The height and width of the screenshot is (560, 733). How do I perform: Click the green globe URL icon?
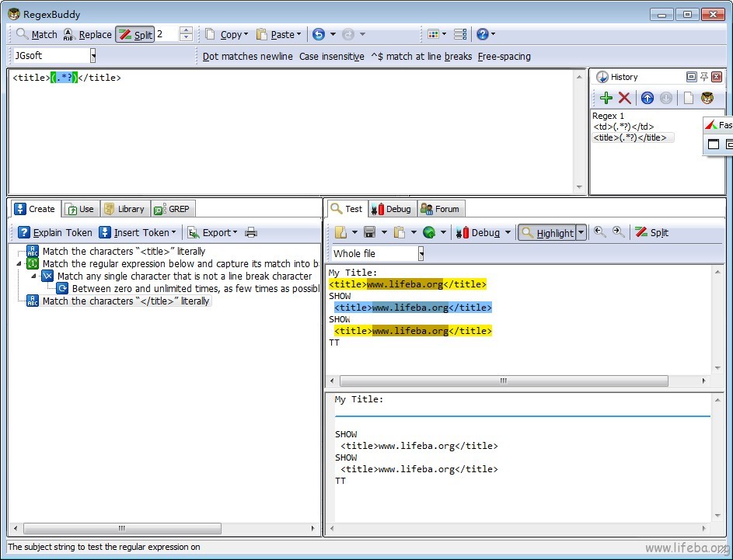(x=428, y=232)
